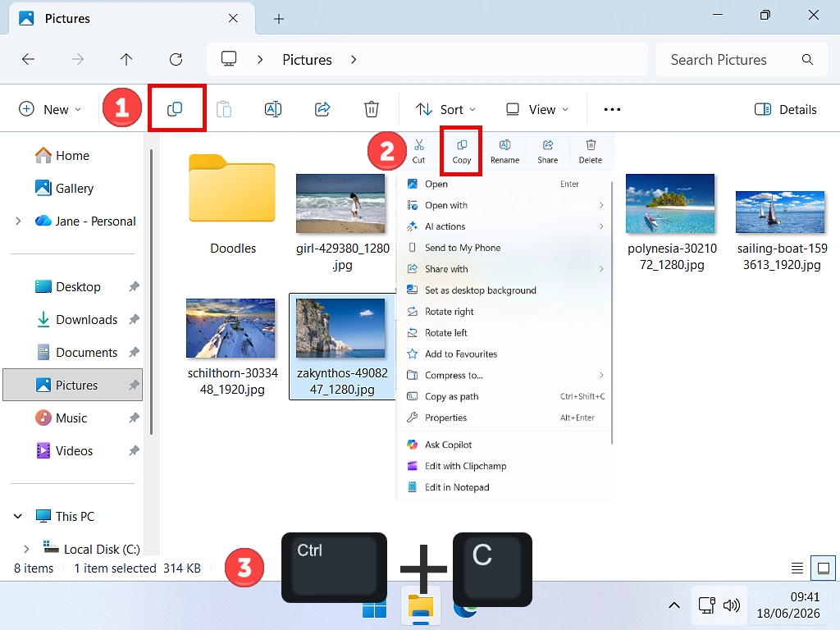Viewport: 840px width, 630px height.
Task: Click the chevron after Pictures in address bar
Action: [354, 59]
